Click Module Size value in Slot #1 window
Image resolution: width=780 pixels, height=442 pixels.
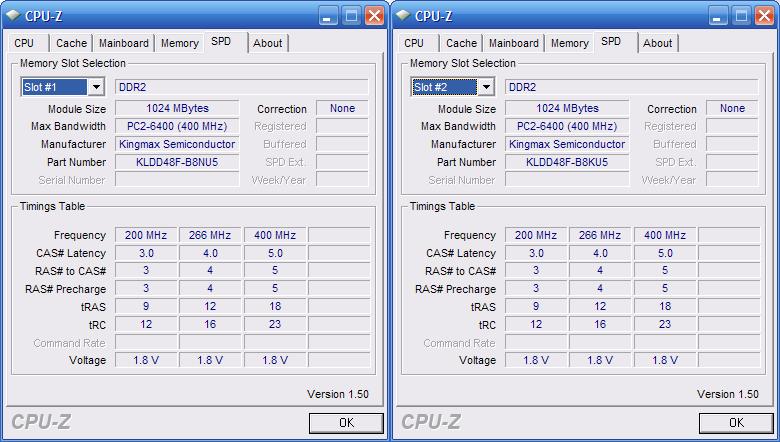click(x=177, y=108)
